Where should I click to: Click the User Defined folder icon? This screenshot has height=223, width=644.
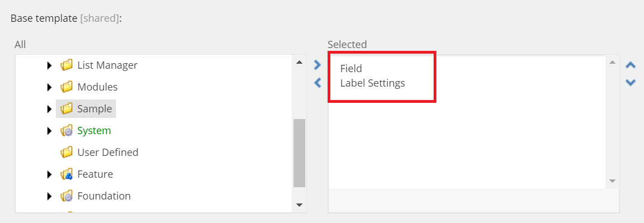pos(66,152)
